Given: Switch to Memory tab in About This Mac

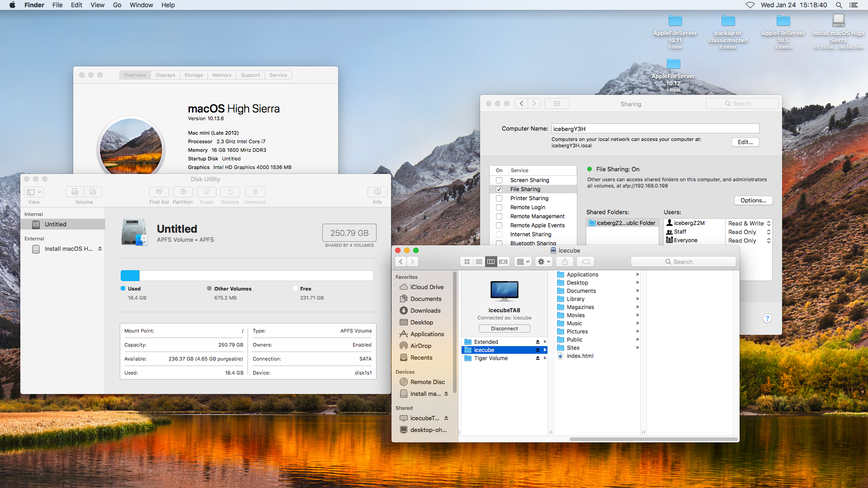Looking at the screenshot, I should 222,75.
